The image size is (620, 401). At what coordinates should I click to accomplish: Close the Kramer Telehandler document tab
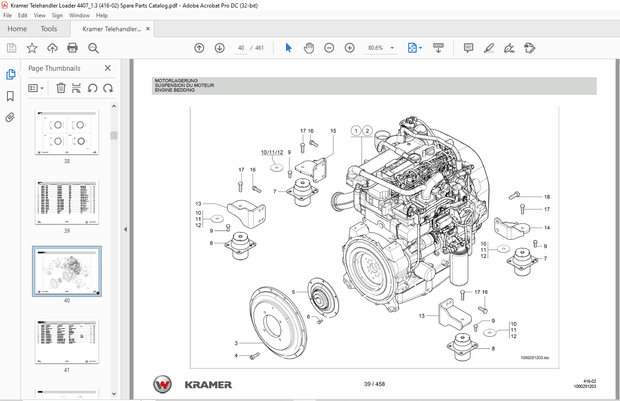(x=148, y=29)
